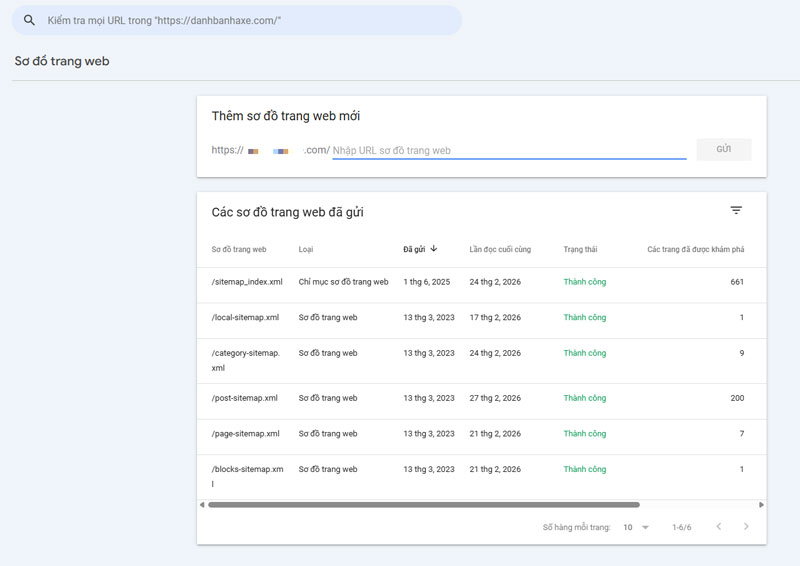
Task: Go to next page with right chevron
Action: [746, 527]
